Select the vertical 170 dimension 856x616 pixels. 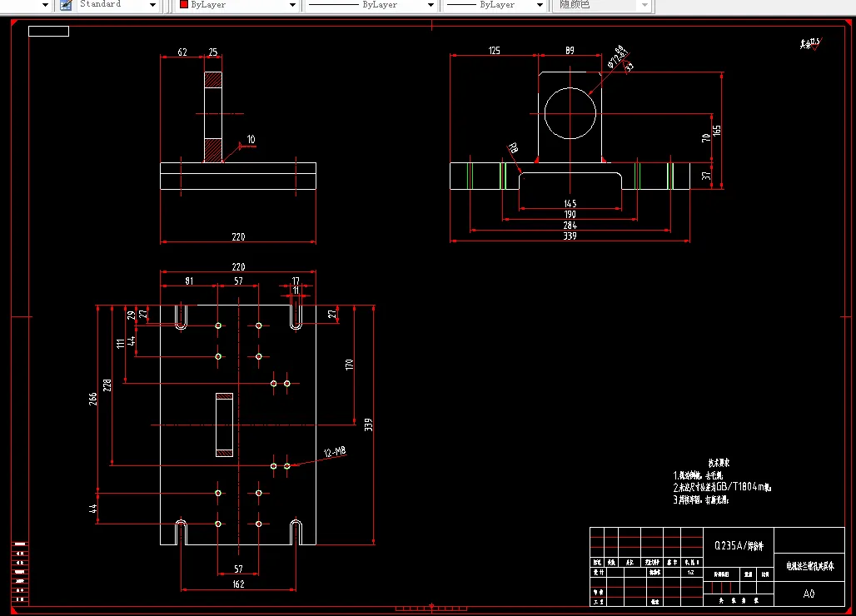click(350, 365)
